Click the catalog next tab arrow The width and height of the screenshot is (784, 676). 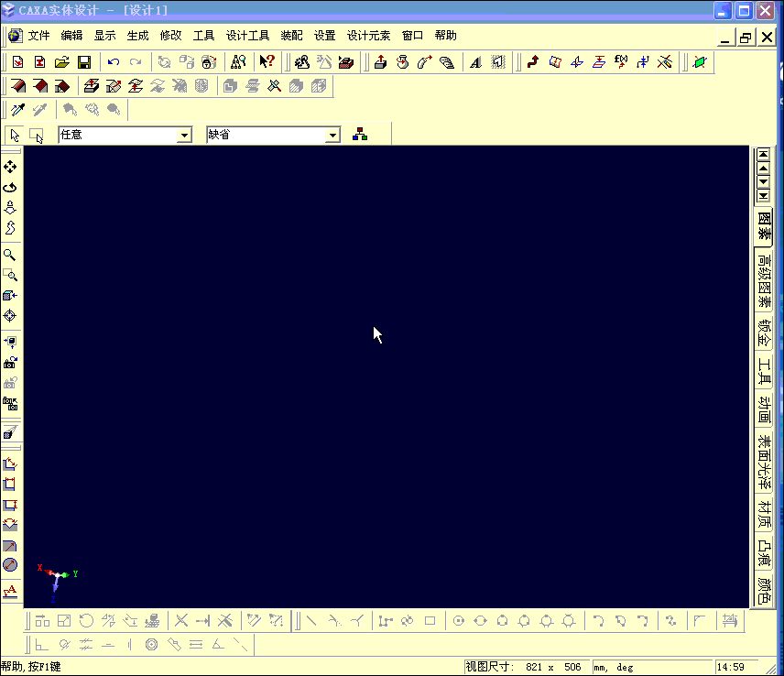click(763, 181)
